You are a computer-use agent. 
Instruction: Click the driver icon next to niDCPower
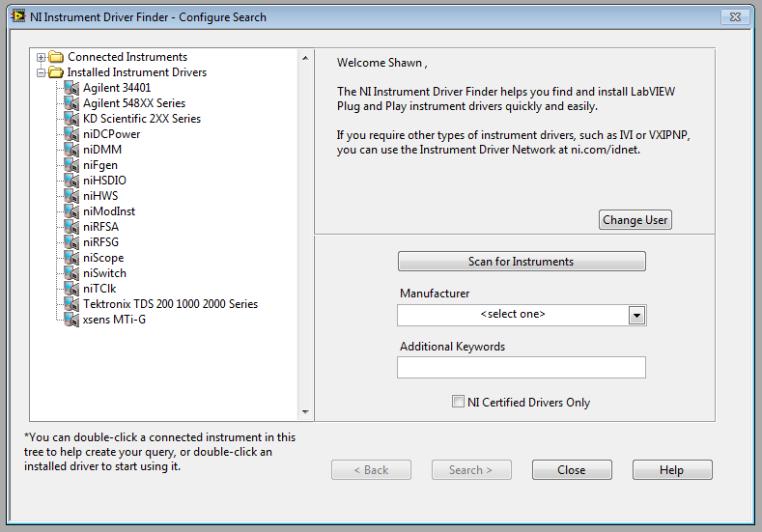pyautogui.click(x=71, y=134)
